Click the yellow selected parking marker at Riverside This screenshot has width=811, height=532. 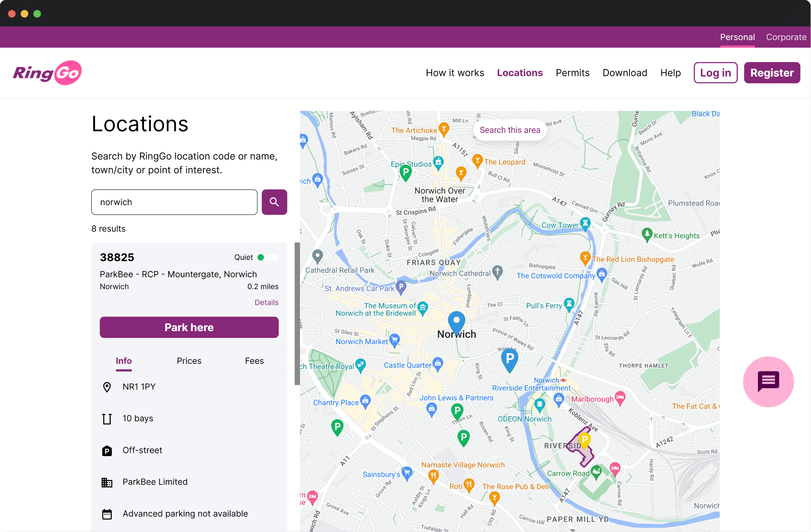pyautogui.click(x=585, y=439)
